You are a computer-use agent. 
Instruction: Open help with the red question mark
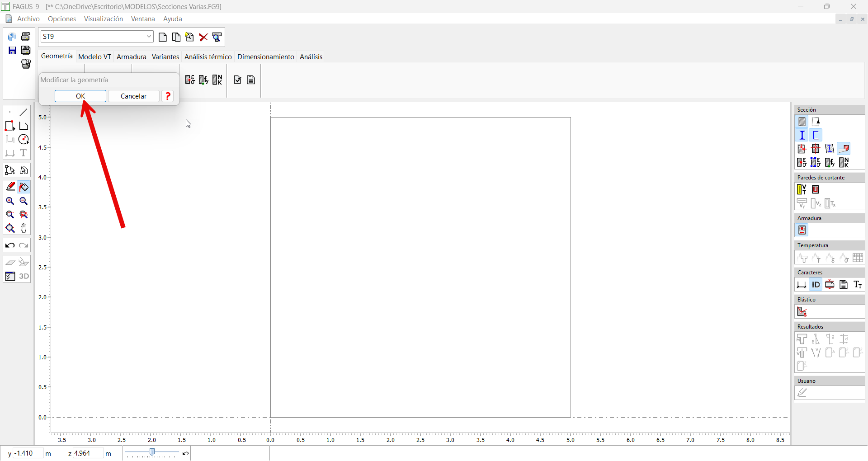pyautogui.click(x=168, y=96)
